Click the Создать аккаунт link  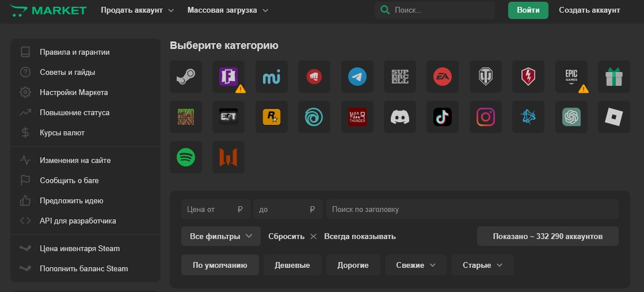[589, 10]
